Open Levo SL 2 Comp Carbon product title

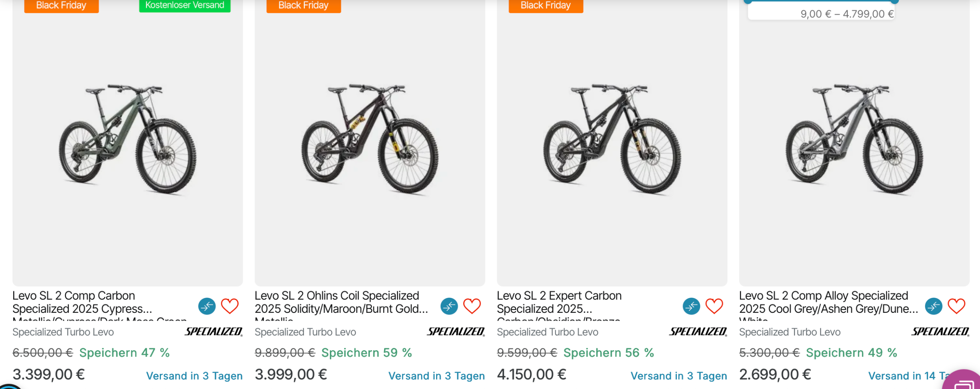(x=82, y=302)
